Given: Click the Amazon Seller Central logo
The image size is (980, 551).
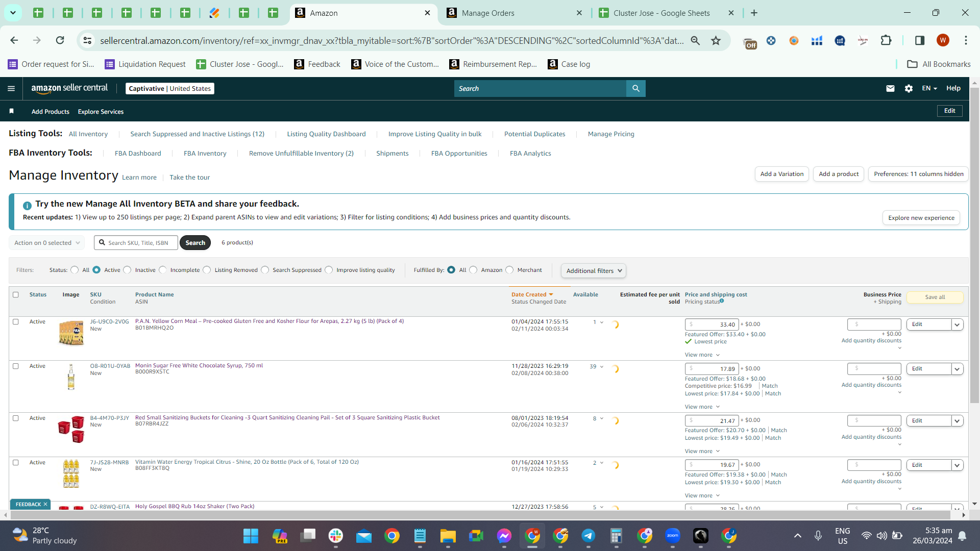Looking at the screenshot, I should pos(69,88).
